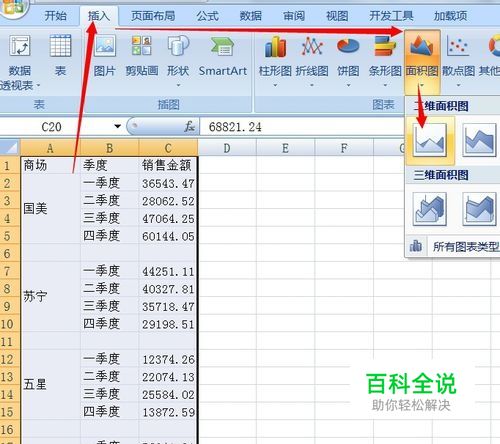
Task: Select column B header
Action: (109, 148)
